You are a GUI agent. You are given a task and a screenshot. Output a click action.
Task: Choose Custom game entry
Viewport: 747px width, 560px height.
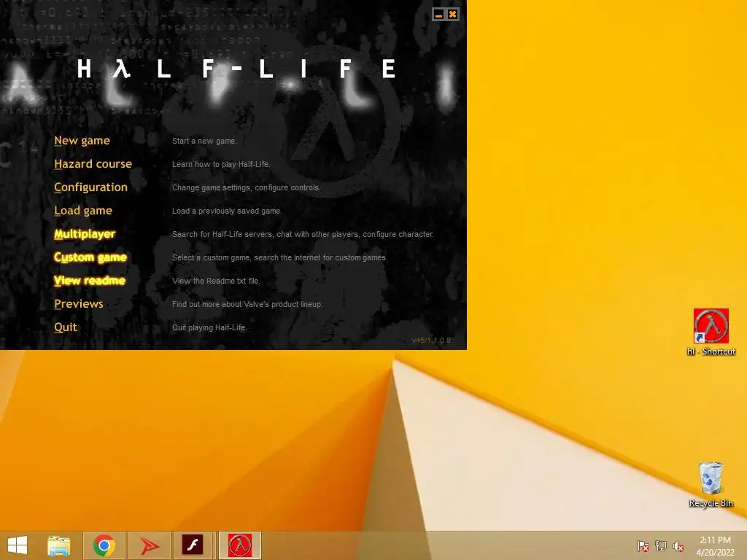click(x=90, y=257)
